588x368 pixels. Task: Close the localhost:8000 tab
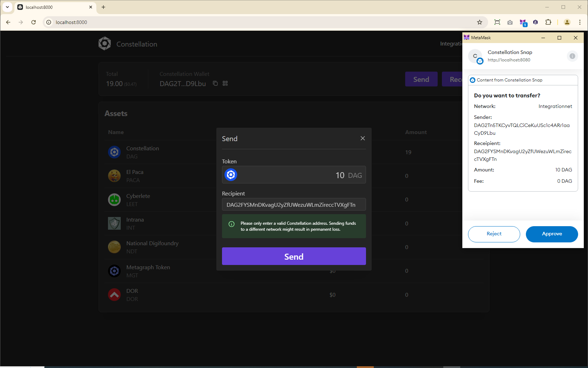(x=91, y=7)
